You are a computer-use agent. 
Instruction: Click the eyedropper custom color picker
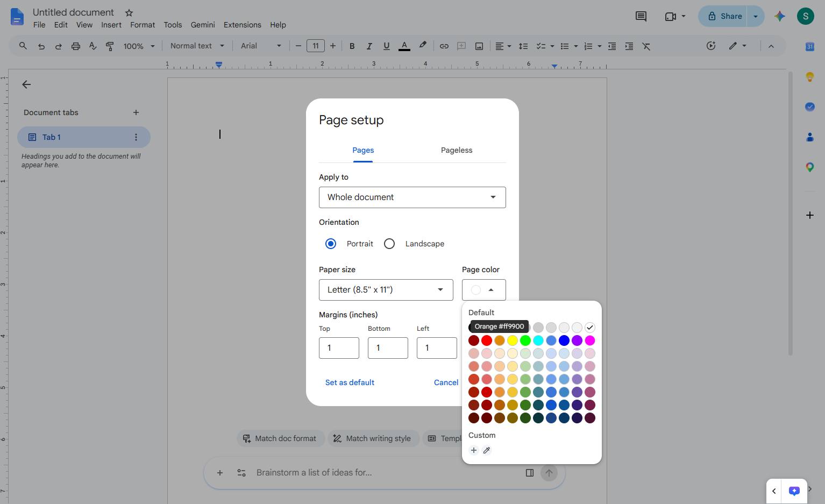click(487, 450)
